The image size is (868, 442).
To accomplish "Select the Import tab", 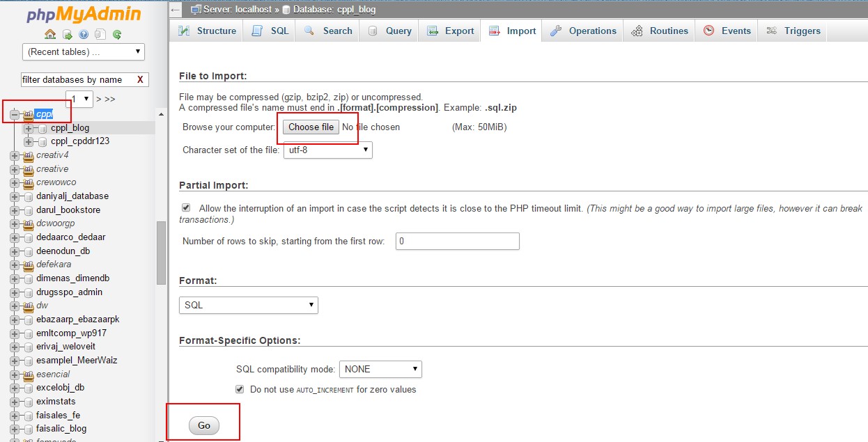I will tap(512, 31).
